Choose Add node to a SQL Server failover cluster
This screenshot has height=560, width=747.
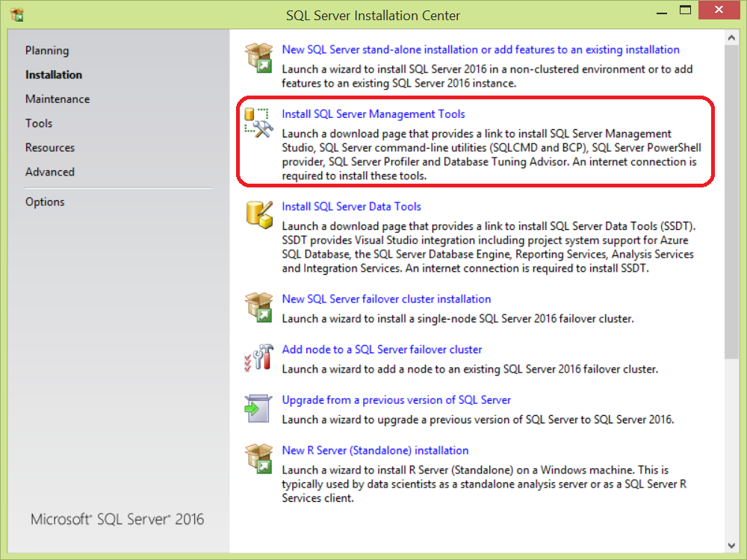(x=382, y=349)
